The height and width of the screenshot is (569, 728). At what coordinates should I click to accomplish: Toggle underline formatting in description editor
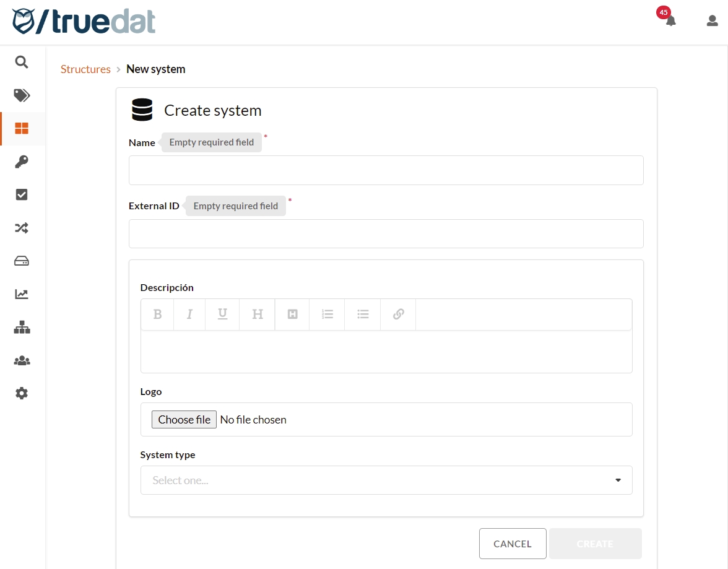click(222, 315)
